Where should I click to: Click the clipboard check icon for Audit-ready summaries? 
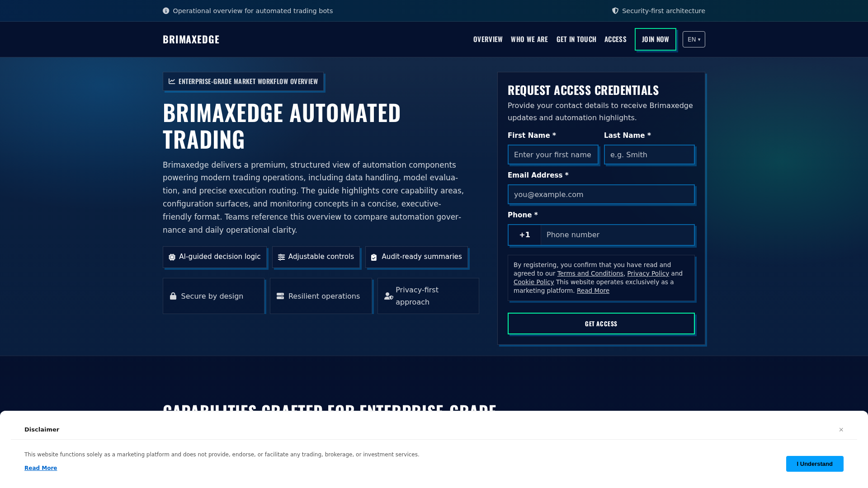pos(374,257)
